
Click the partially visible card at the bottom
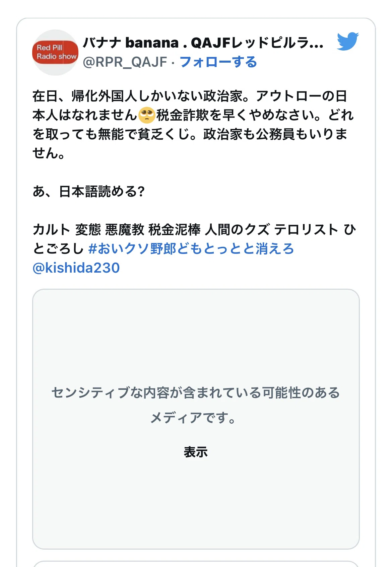[x=196, y=564]
